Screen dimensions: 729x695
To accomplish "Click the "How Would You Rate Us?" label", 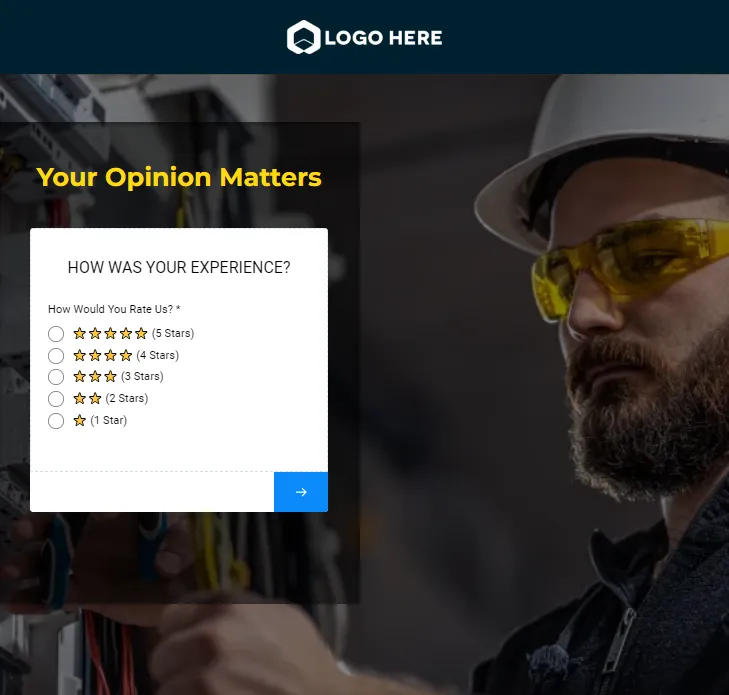I will (x=111, y=309).
